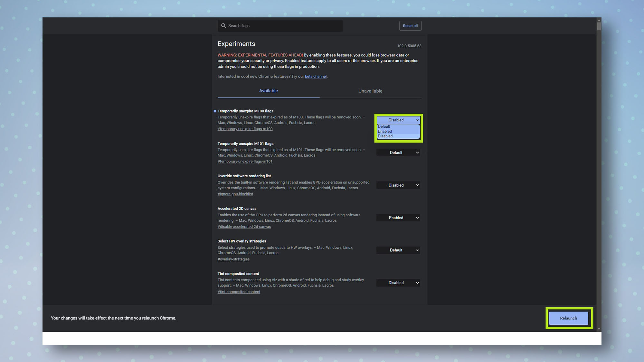Expand Select HW overlay strategies dropdown
Image resolution: width=644 pixels, height=362 pixels.
(398, 250)
